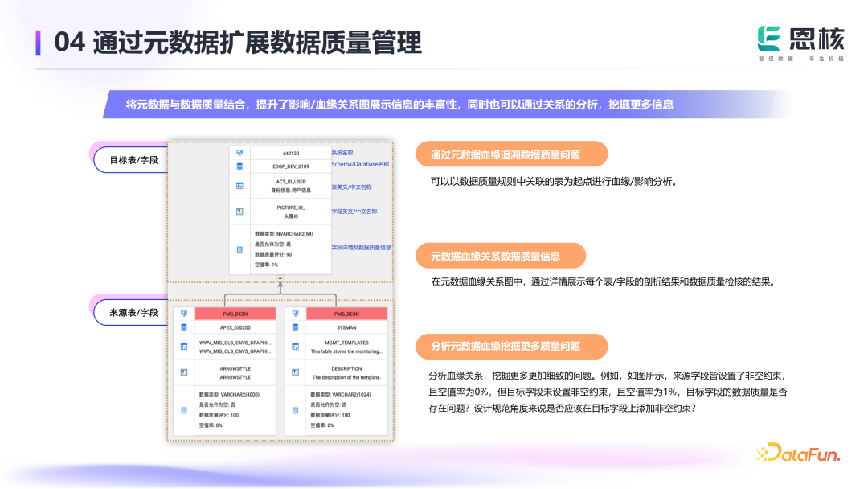Screen dimensions: 868x489
Task: Collapse the lineage node with the minus button
Action: (x=280, y=278)
